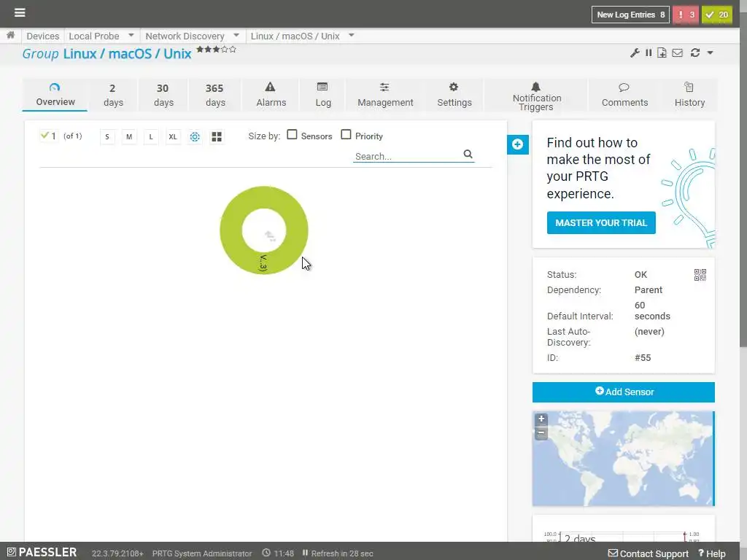Open the 30 days tab
The width and height of the screenshot is (747, 560).
[x=163, y=95]
